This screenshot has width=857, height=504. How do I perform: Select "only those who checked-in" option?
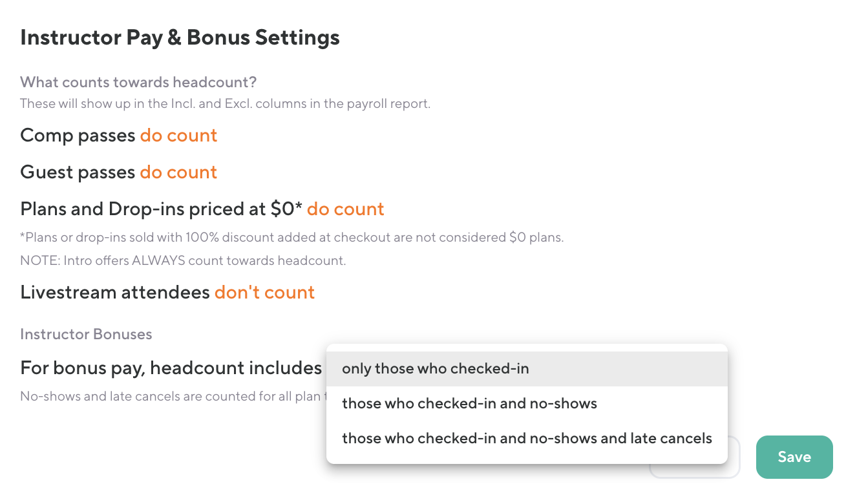435,369
